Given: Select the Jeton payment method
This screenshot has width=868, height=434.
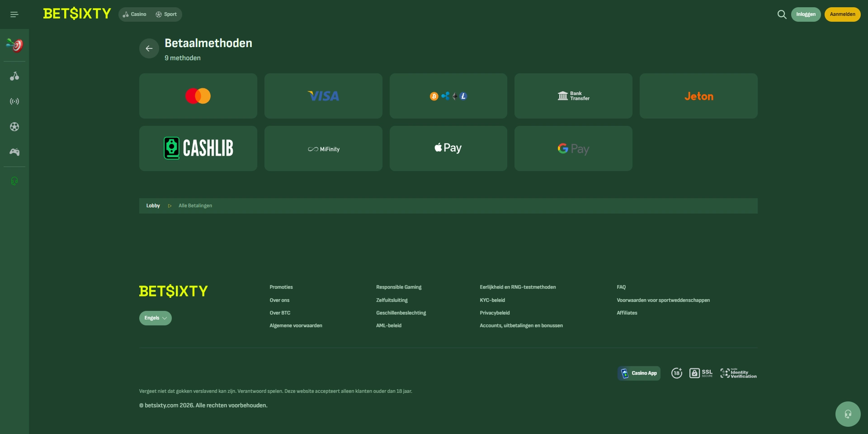Looking at the screenshot, I should pos(698,96).
